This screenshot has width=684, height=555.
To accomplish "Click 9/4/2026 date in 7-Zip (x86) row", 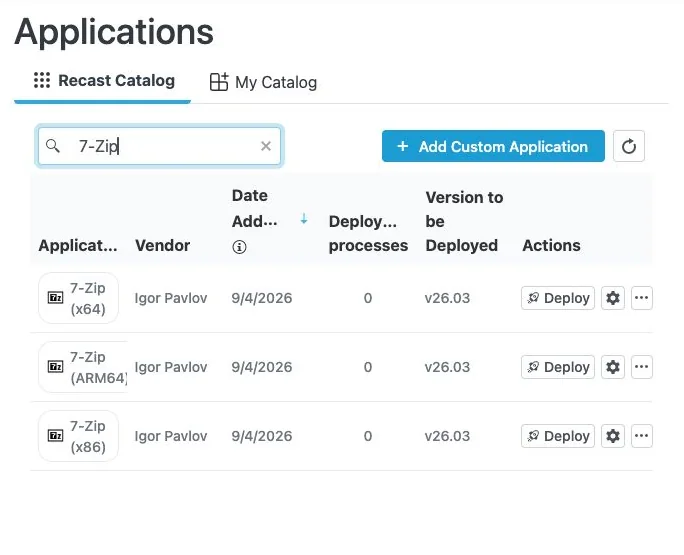I will point(262,436).
